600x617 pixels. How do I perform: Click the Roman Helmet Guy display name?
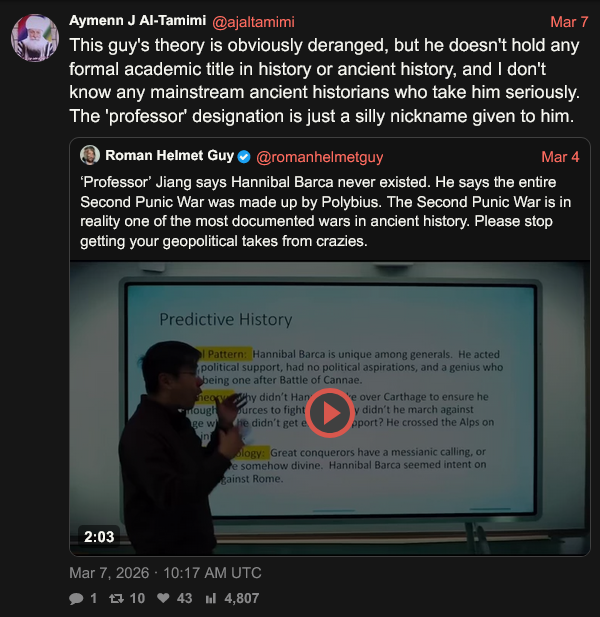(x=170, y=155)
